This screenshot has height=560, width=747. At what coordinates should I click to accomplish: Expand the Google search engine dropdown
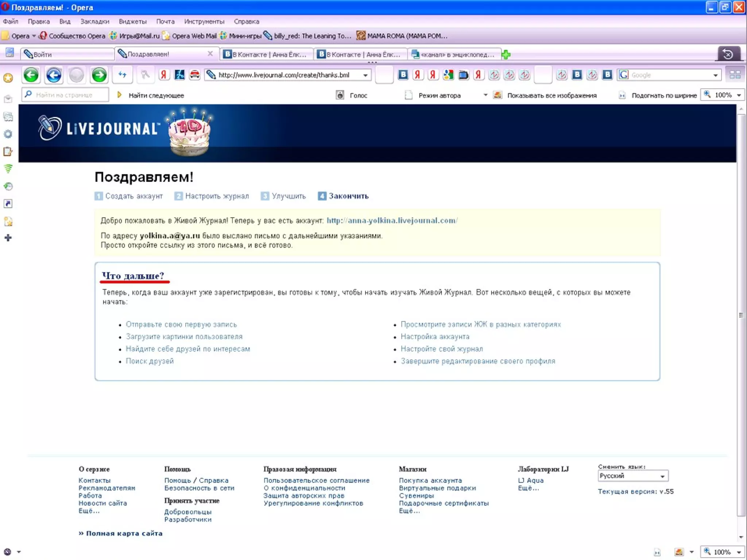(715, 75)
